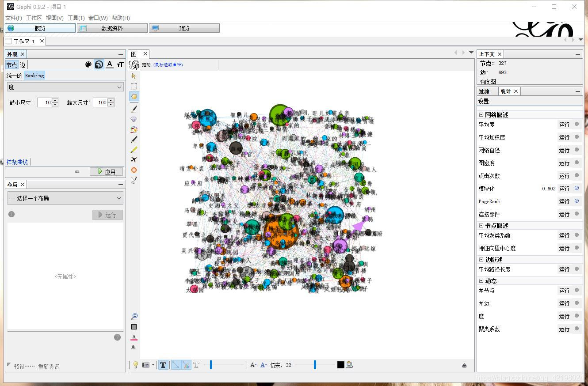The image size is (588, 386).
Task: Switch to the 预览 tab
Action: tap(184, 28)
